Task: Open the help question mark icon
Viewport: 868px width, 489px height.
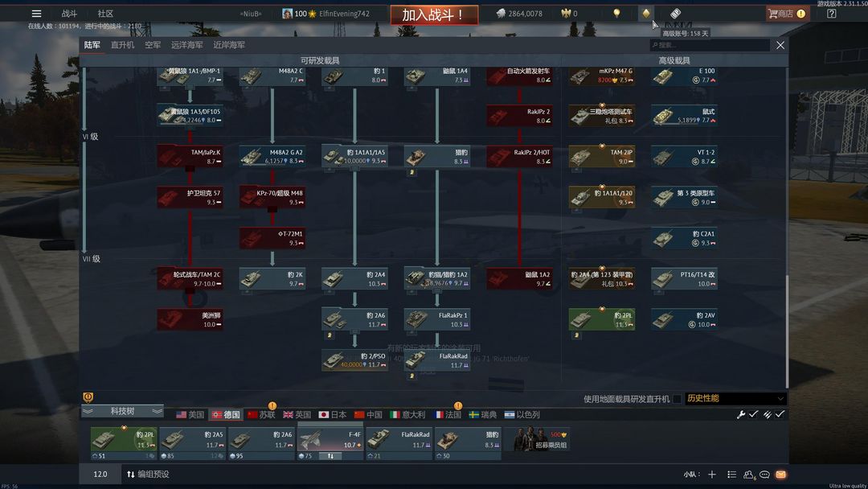Action: coord(832,14)
